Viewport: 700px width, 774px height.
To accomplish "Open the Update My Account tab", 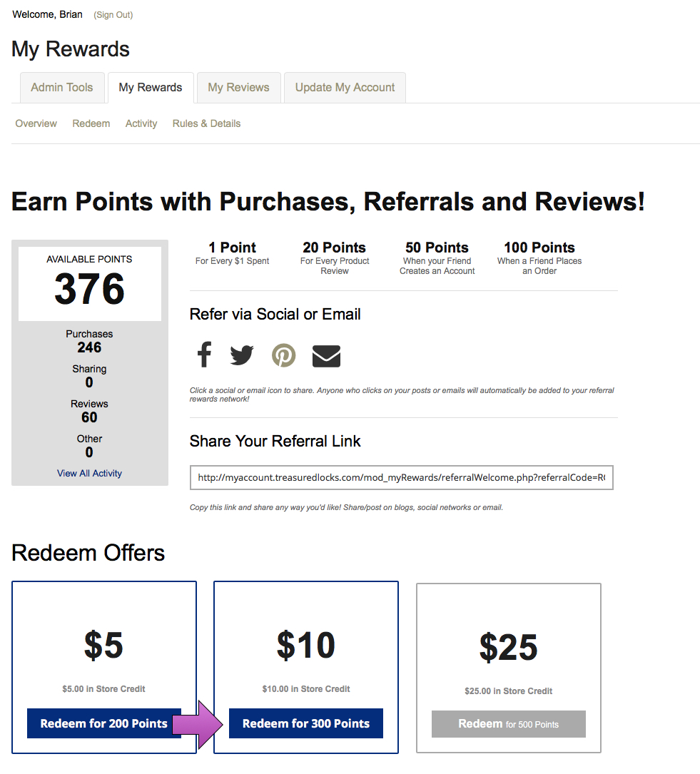I will tap(345, 87).
